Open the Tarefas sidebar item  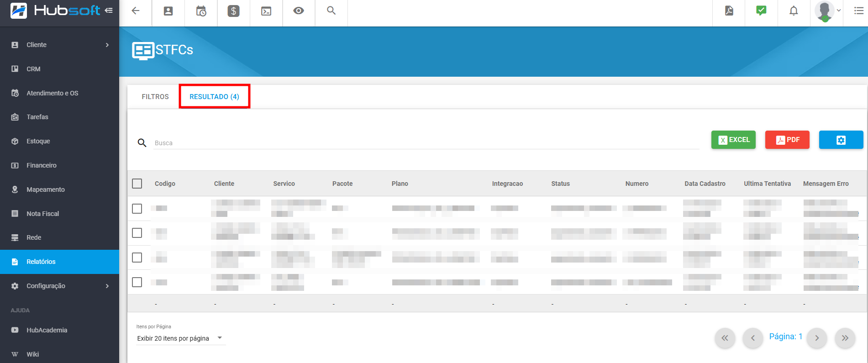tap(59, 117)
